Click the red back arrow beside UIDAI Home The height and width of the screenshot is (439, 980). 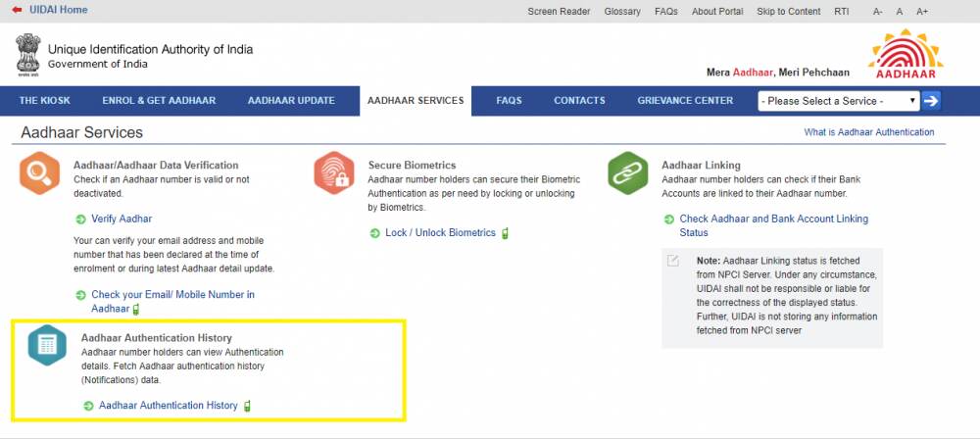17,10
